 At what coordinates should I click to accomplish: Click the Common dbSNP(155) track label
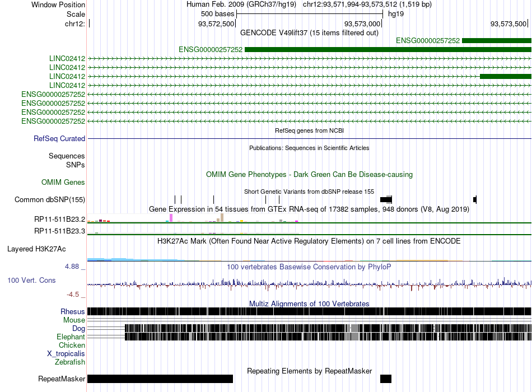tap(50, 199)
